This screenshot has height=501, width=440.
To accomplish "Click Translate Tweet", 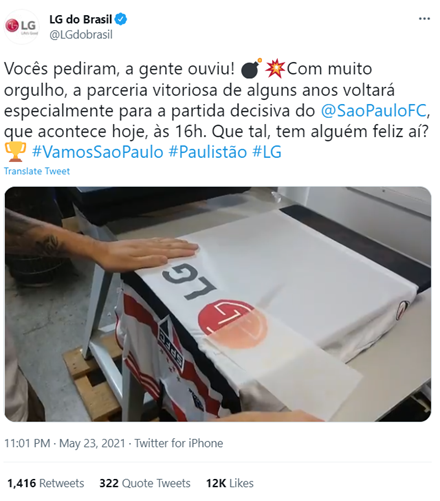I will click(37, 171).
